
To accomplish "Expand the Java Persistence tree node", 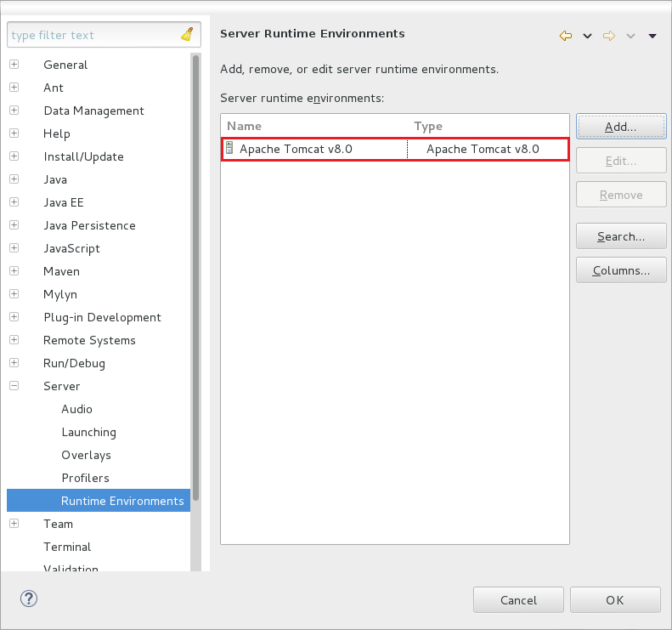I will tap(14, 225).
